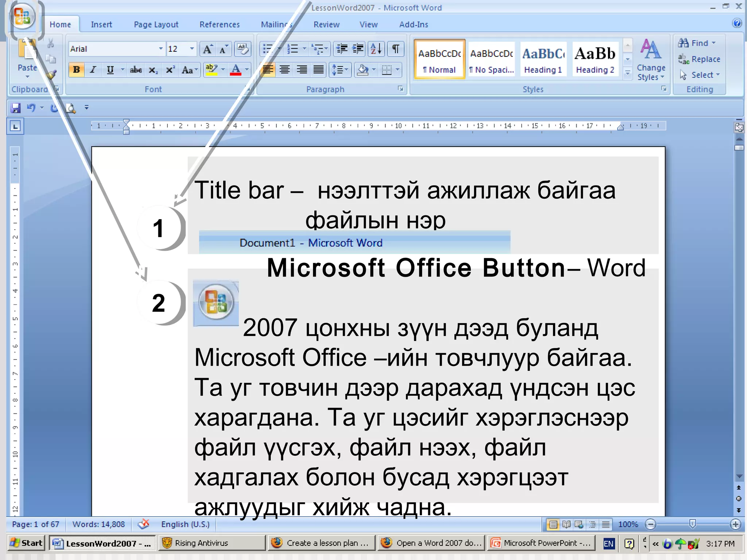Open the Arial font name dropdown
Screen dimensions: 747x560
(x=160, y=49)
